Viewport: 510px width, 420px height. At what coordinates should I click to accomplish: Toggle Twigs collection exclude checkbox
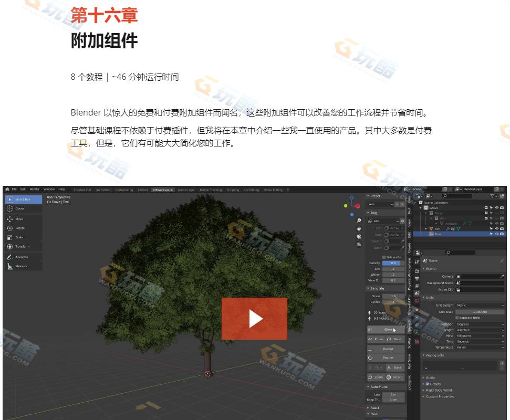pyautogui.click(x=486, y=213)
